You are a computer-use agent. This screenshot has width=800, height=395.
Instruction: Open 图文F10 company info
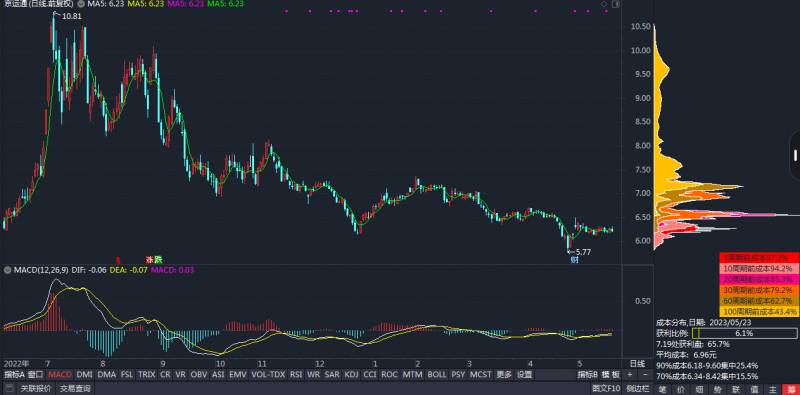pyautogui.click(x=607, y=389)
